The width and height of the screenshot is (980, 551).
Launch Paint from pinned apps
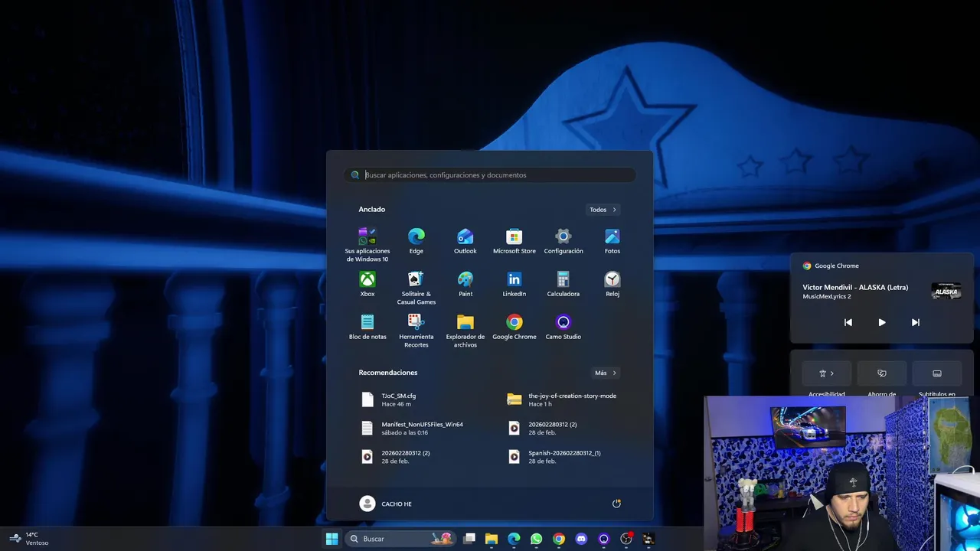point(465,284)
